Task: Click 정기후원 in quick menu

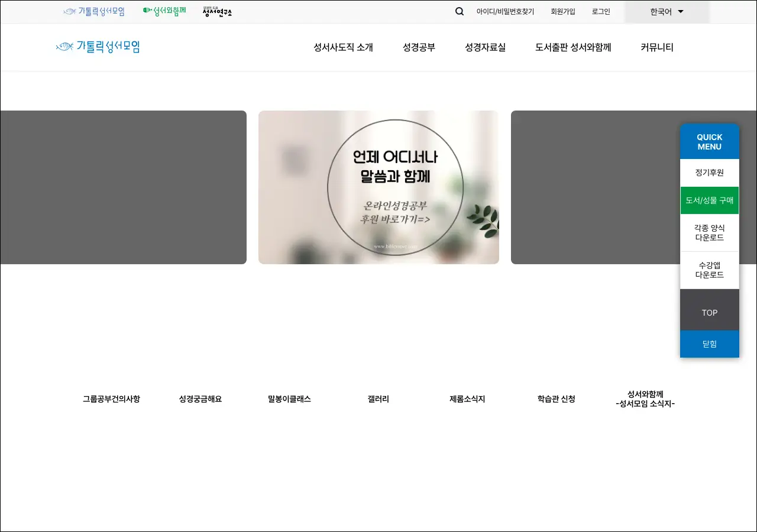Action: (x=709, y=173)
